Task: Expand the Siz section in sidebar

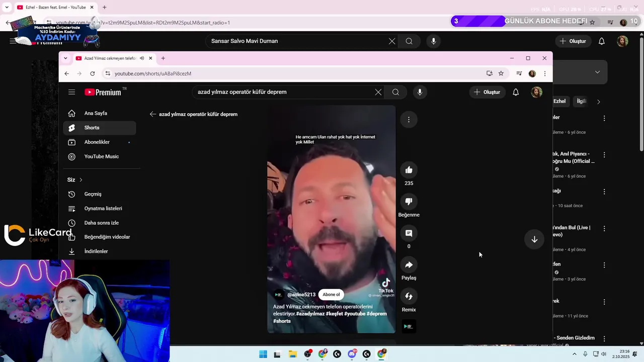Action: [74, 179]
